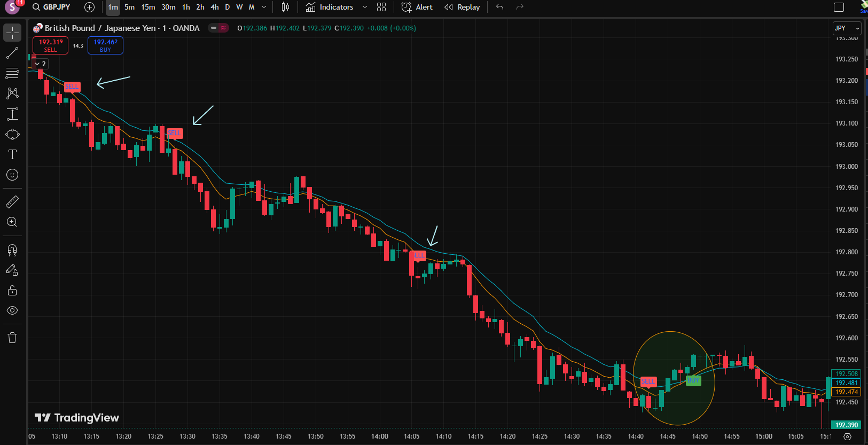
Task: Switch to the Daily timeframe
Action: click(x=228, y=7)
